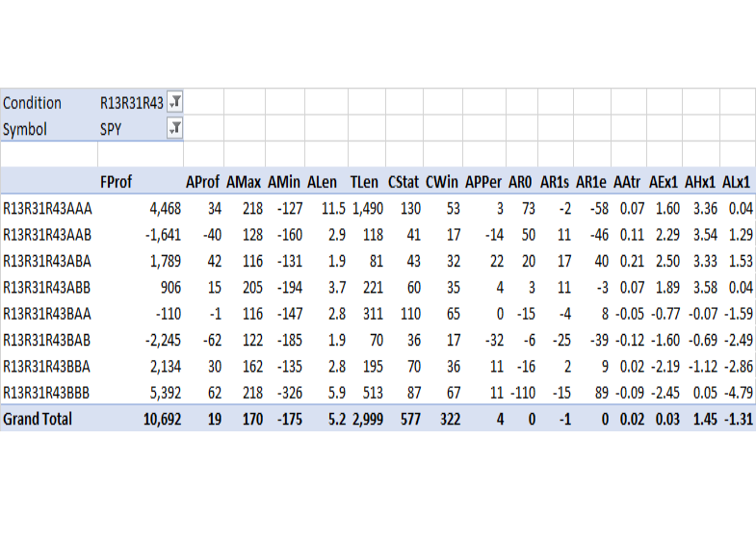Open the Condition filter dropdown

[x=174, y=102]
